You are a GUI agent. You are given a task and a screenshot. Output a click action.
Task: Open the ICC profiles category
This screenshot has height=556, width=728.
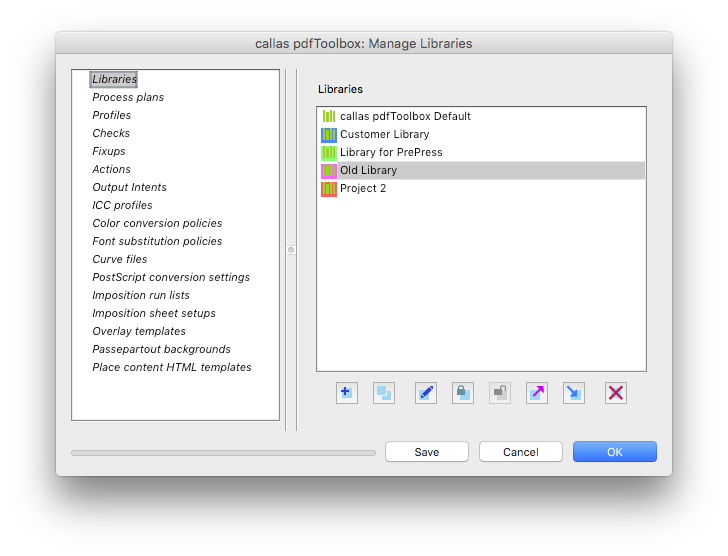(122, 205)
